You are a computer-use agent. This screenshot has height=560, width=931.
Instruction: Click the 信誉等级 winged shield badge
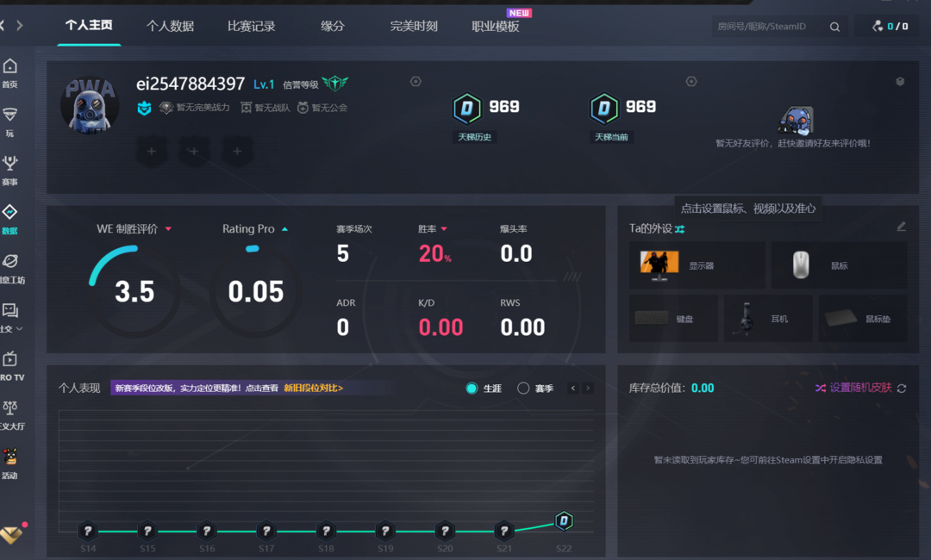point(335,83)
